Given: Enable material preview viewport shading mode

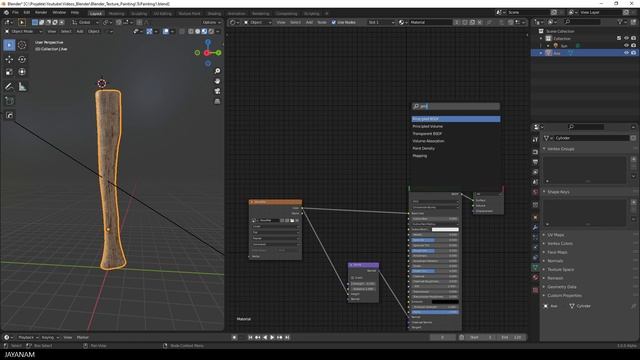Looking at the screenshot, I should click(x=204, y=31).
